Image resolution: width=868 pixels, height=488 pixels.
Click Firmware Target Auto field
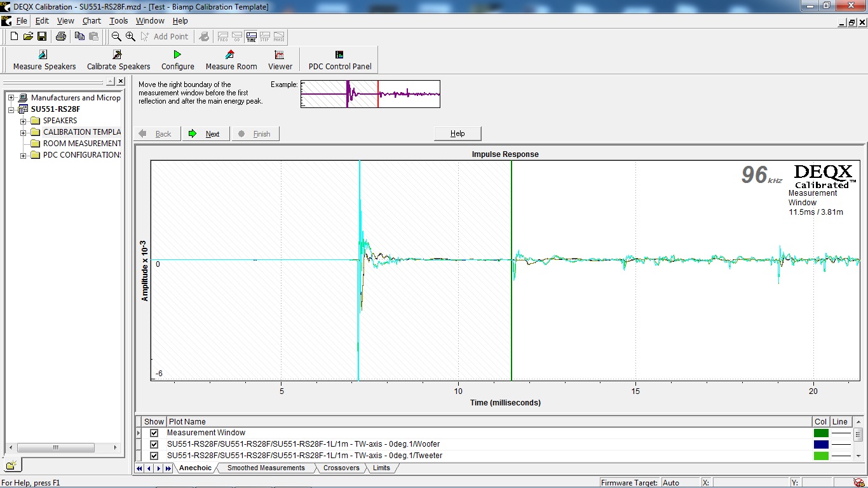coord(679,483)
